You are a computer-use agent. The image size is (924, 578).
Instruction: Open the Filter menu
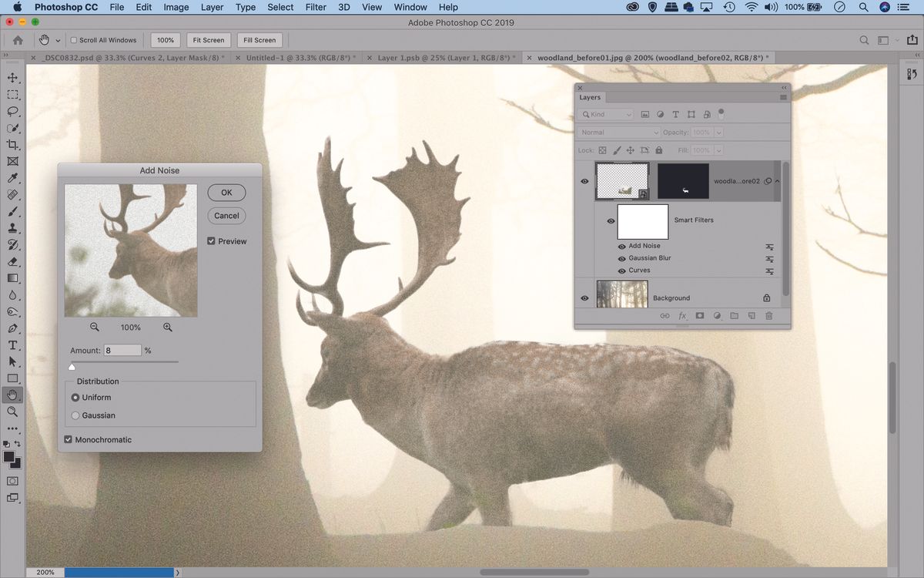click(x=315, y=7)
